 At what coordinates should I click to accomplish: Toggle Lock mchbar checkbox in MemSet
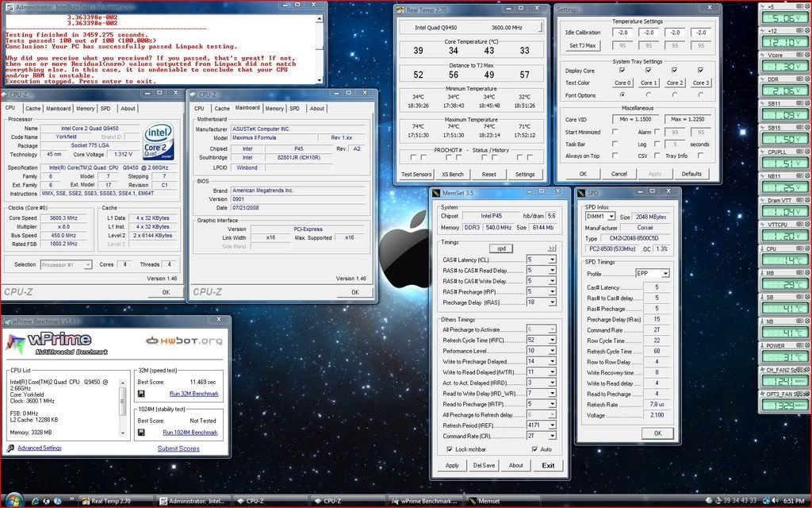tap(449, 449)
